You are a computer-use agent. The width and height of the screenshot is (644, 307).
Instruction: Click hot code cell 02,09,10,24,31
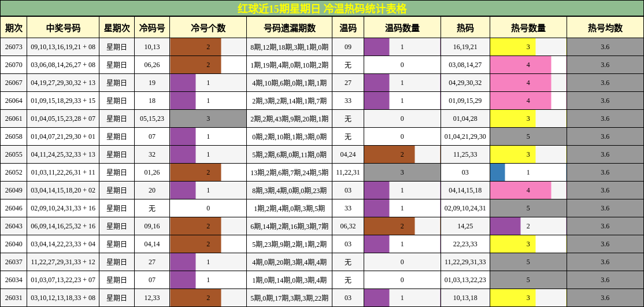pos(465,208)
